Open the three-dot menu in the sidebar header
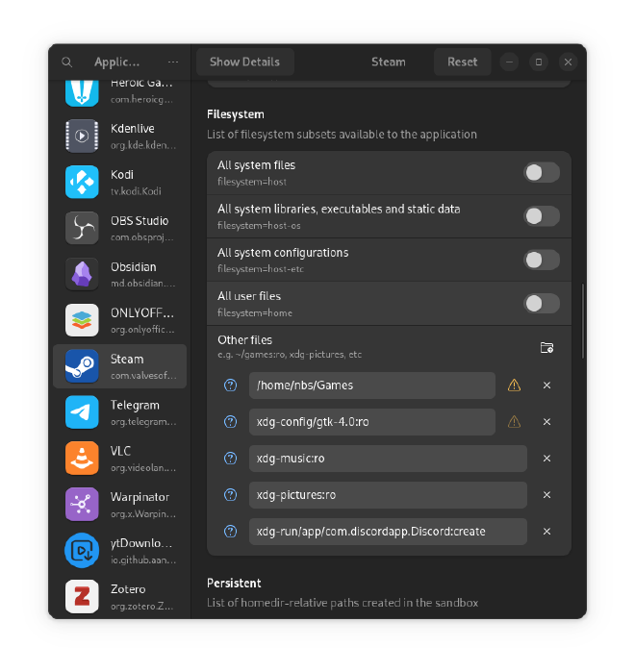 click(173, 62)
